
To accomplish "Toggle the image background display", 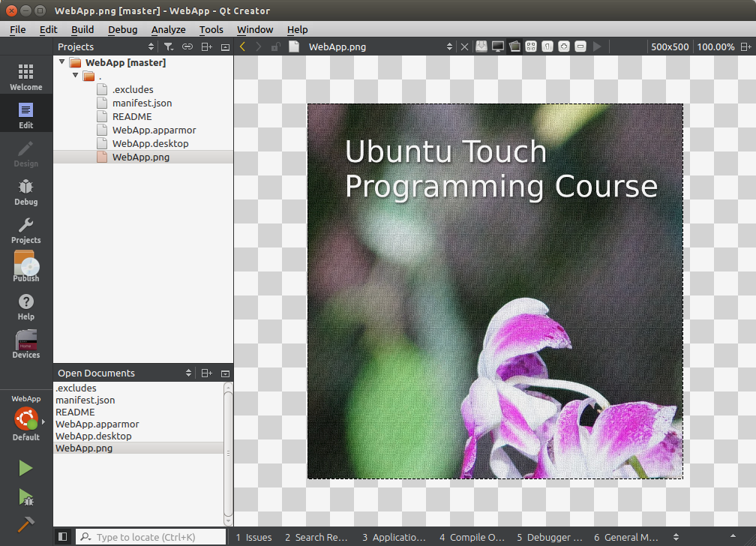I will point(497,46).
